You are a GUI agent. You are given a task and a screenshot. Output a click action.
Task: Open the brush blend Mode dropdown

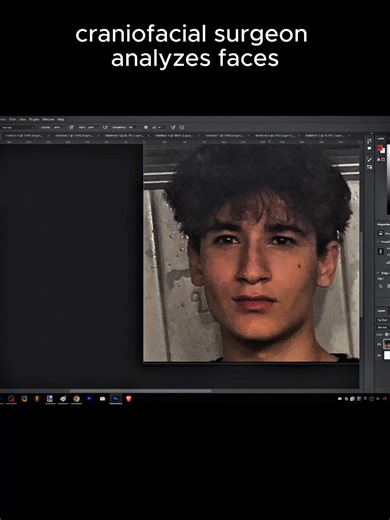point(18,128)
